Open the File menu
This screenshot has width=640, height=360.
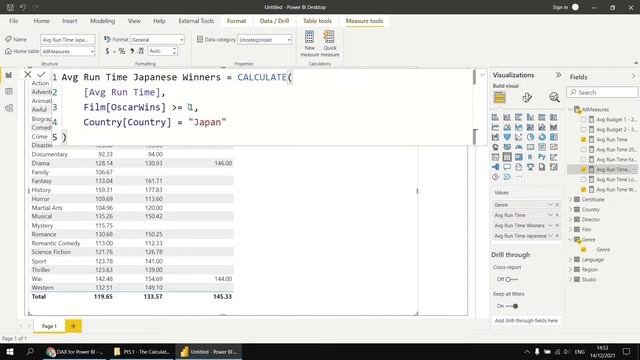14,21
